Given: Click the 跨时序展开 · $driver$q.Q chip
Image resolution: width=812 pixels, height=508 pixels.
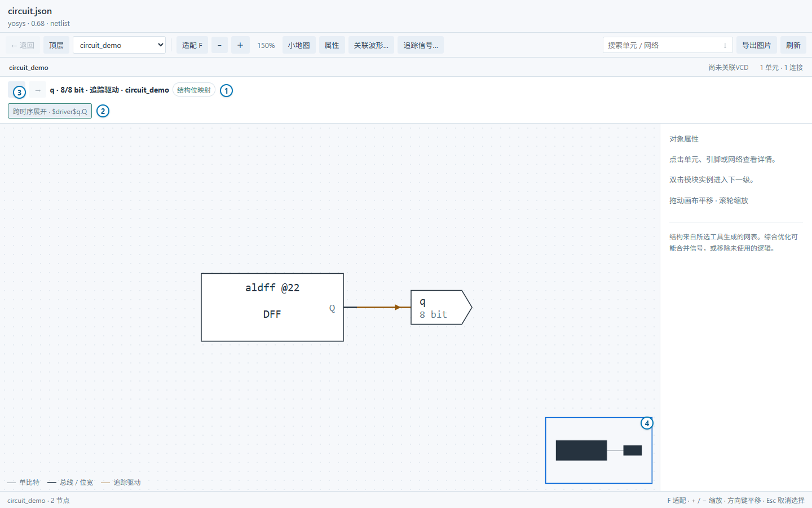Looking at the screenshot, I should [50, 111].
